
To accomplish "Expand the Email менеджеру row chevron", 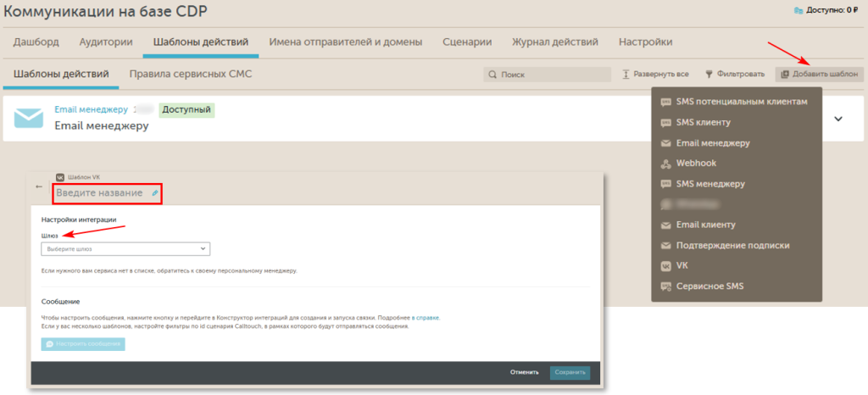I will [838, 119].
